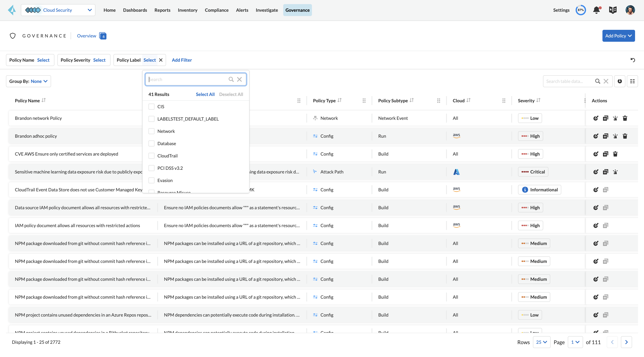
Task: Delete the Brandon adhoc policy row
Action: point(625,136)
